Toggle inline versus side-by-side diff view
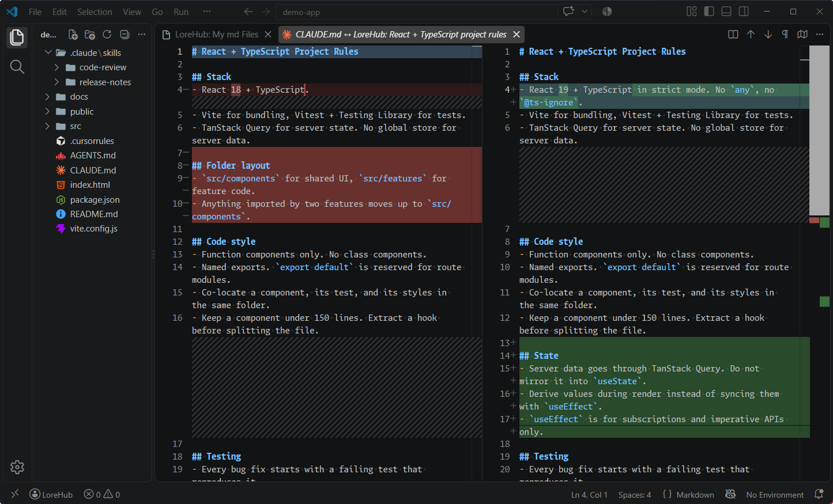 click(733, 35)
